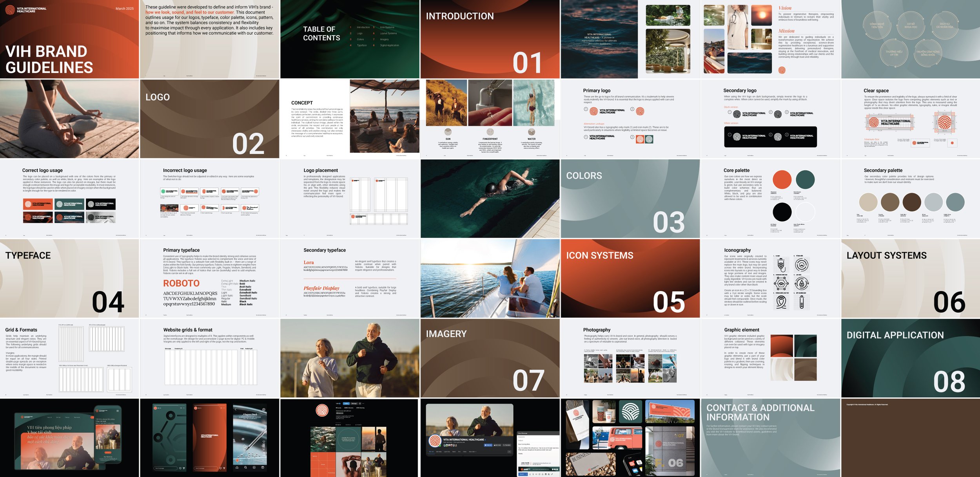The width and height of the screenshot is (980, 477).
Task: Click the 'CONCEPT' heading
Action: pyautogui.click(x=302, y=103)
